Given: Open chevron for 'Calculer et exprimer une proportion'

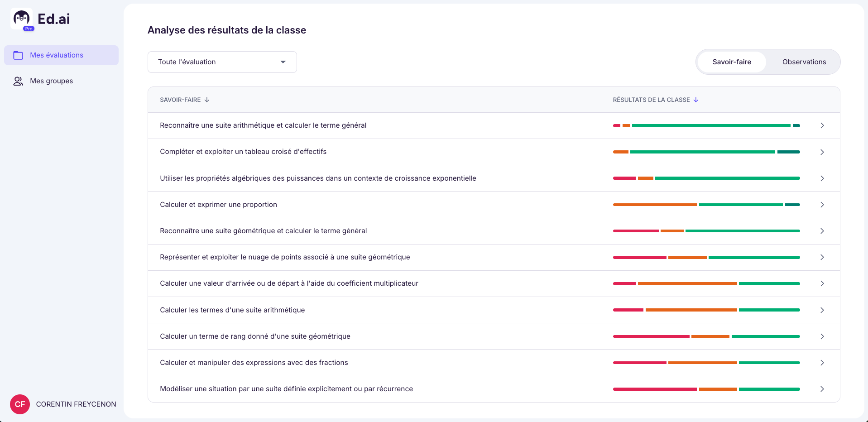Looking at the screenshot, I should [x=822, y=205].
